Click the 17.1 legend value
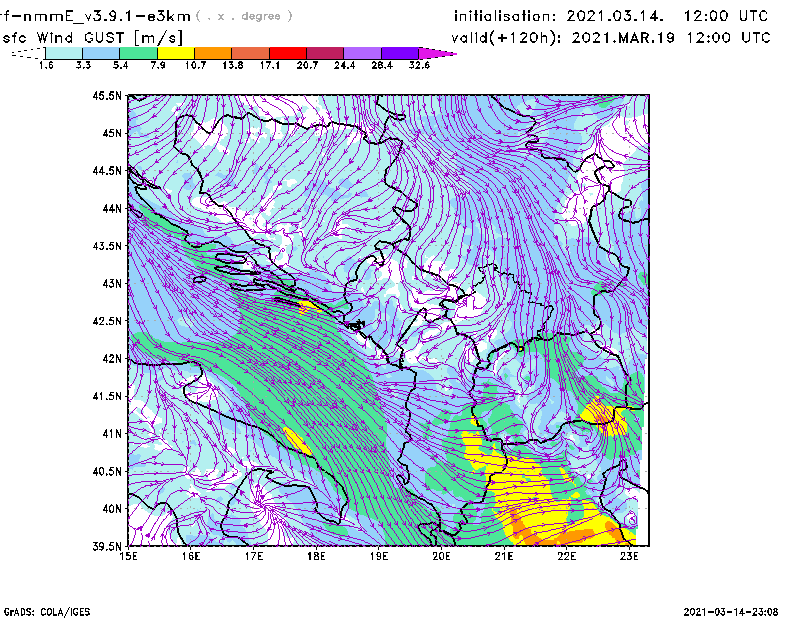The height and width of the screenshot is (618, 800). 269,65
